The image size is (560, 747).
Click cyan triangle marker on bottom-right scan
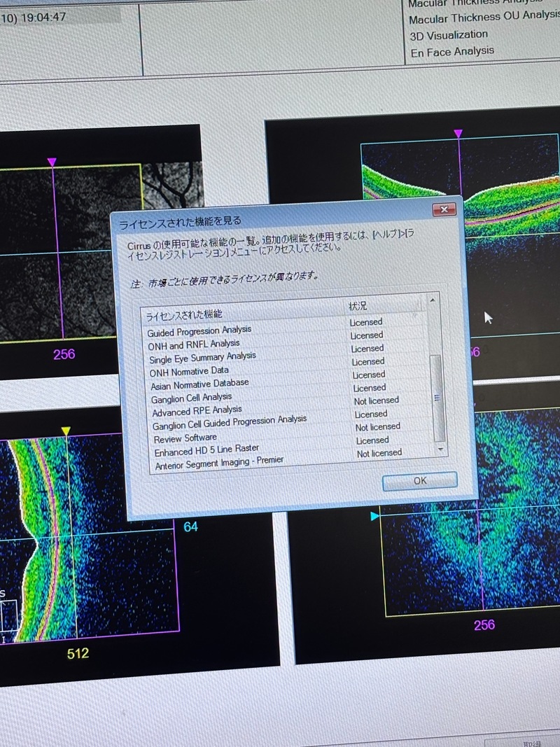coord(375,516)
